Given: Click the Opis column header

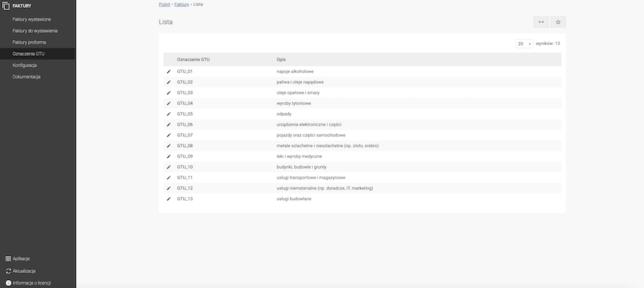Looking at the screenshot, I should (281, 59).
